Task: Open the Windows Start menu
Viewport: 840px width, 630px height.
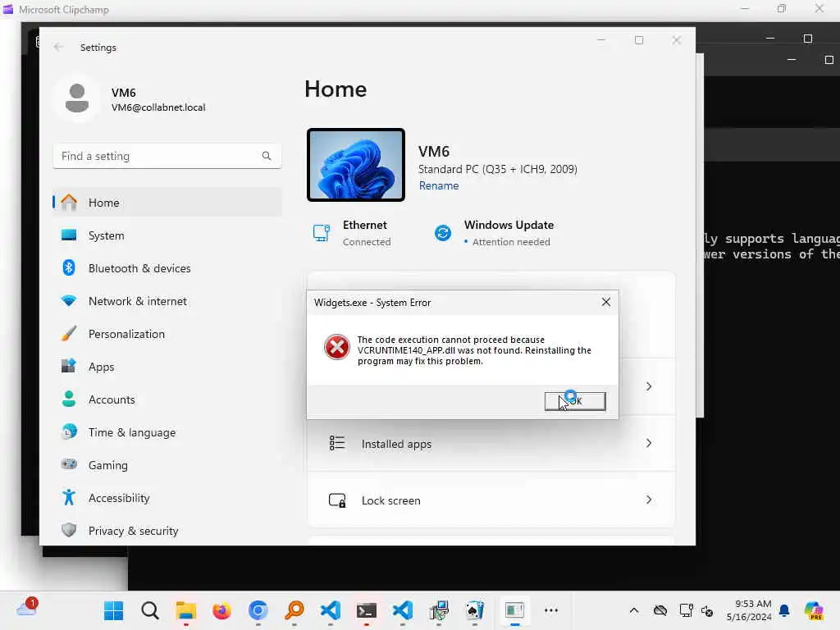Action: point(113,610)
